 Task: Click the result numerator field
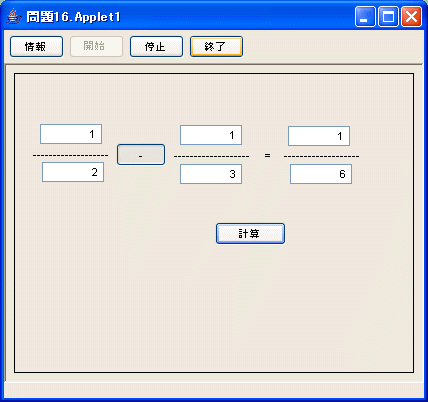point(319,136)
